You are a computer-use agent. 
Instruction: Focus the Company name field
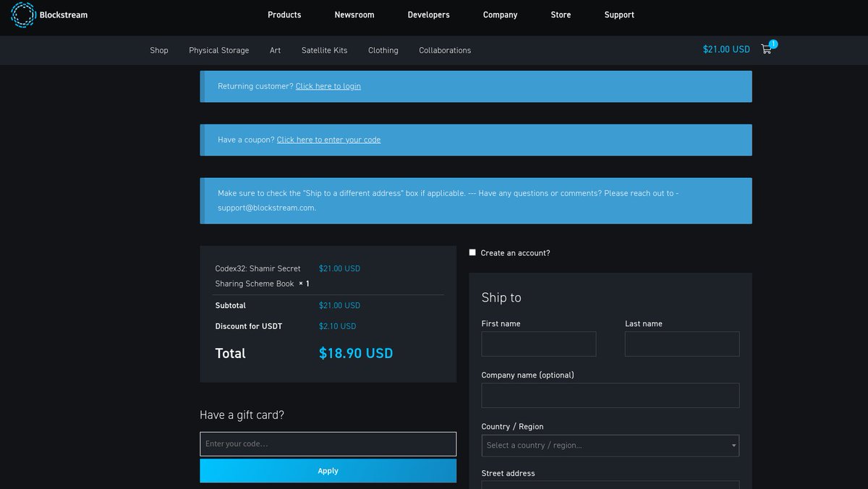pyautogui.click(x=610, y=396)
